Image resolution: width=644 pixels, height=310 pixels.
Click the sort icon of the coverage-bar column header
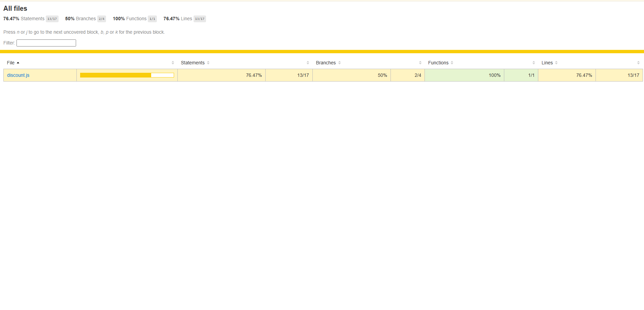click(x=173, y=63)
